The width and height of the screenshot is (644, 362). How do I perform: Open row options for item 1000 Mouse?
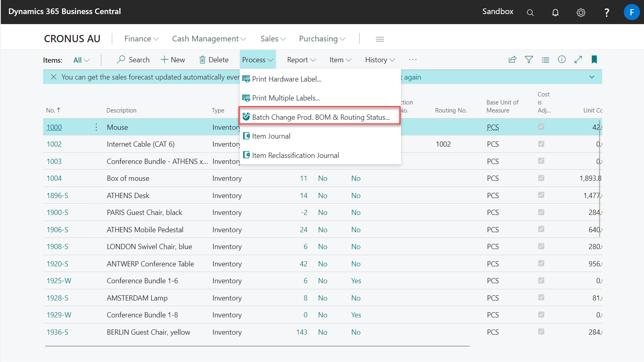tap(96, 127)
